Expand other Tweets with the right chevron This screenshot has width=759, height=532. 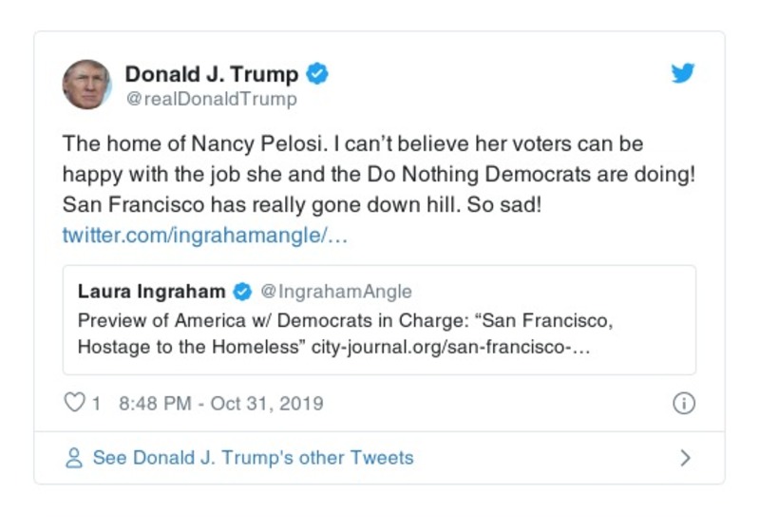685,458
